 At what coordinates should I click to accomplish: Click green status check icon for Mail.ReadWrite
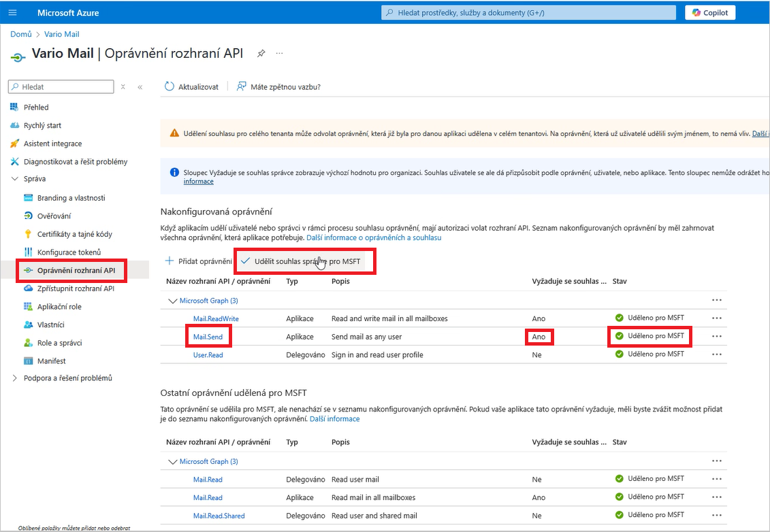(620, 318)
